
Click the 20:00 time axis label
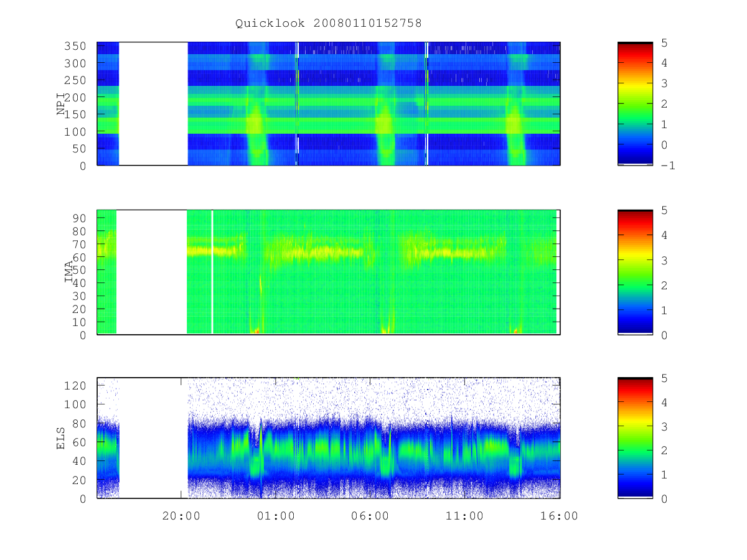pos(181,516)
